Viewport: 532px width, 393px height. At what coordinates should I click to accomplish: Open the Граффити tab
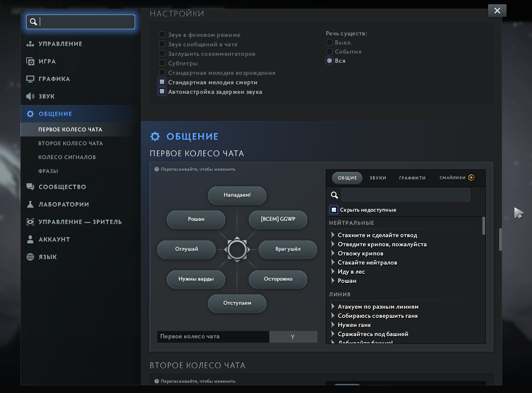tap(412, 178)
